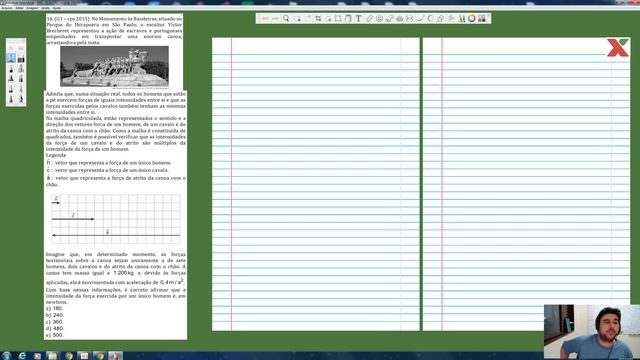
Task: Open the color wheel picker
Action: [x=471, y=18]
